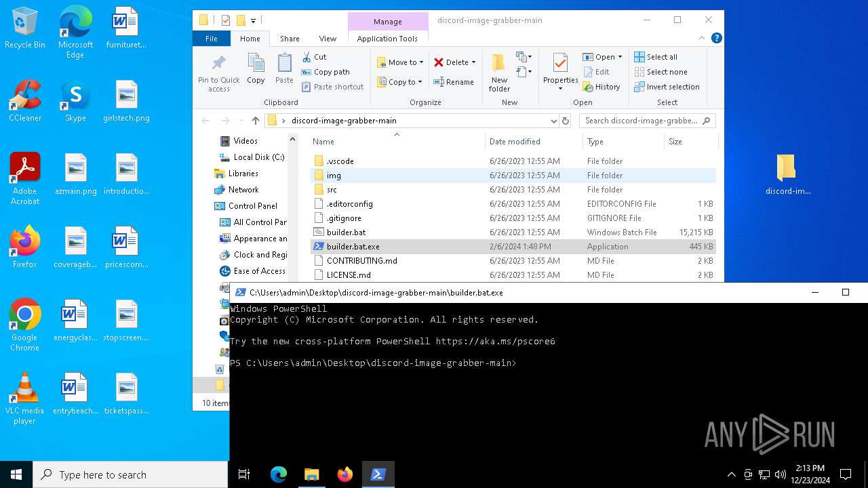868x488 pixels.
Task: Collapse the ribbon with chevron
Action: click(x=703, y=39)
